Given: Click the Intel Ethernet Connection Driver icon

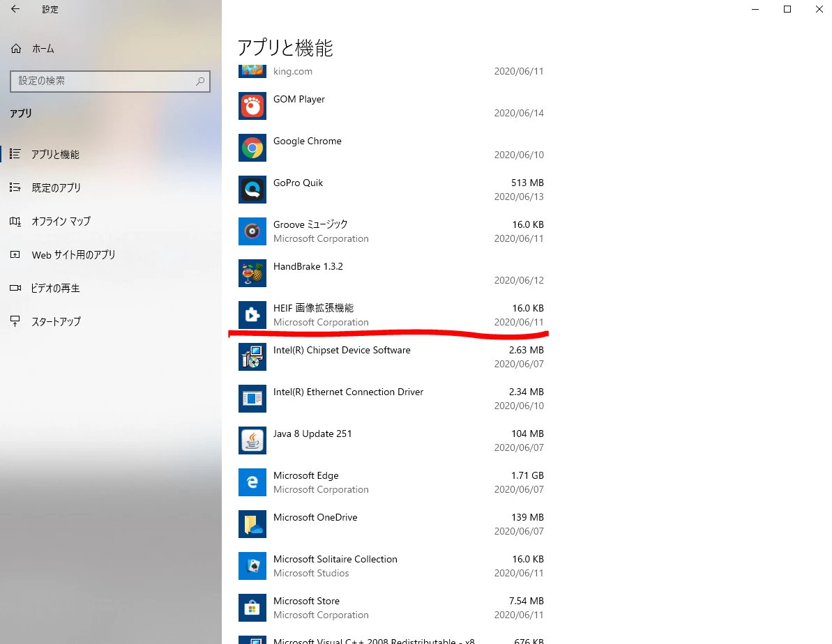Looking at the screenshot, I should coord(252,399).
